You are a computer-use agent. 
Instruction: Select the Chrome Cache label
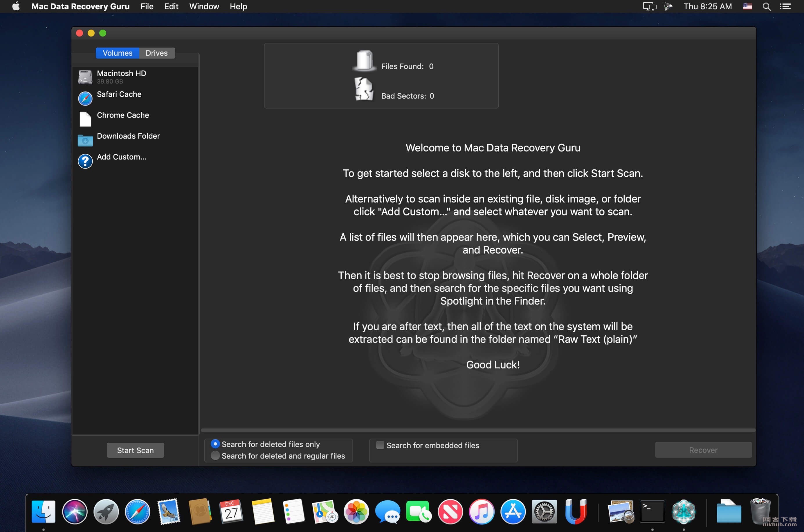(x=123, y=115)
